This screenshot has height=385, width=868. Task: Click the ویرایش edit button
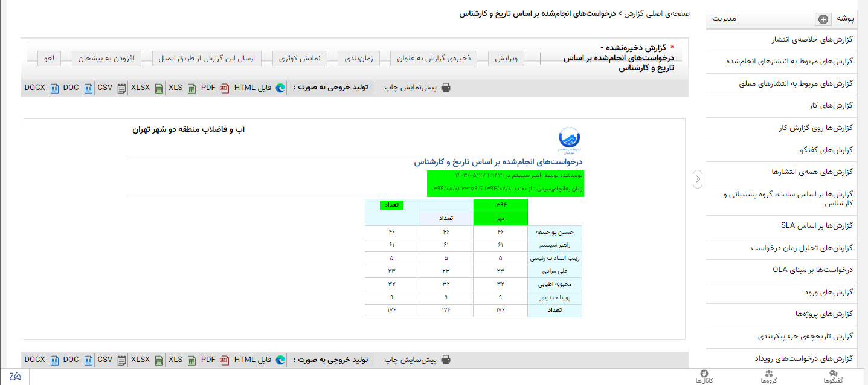(506, 59)
